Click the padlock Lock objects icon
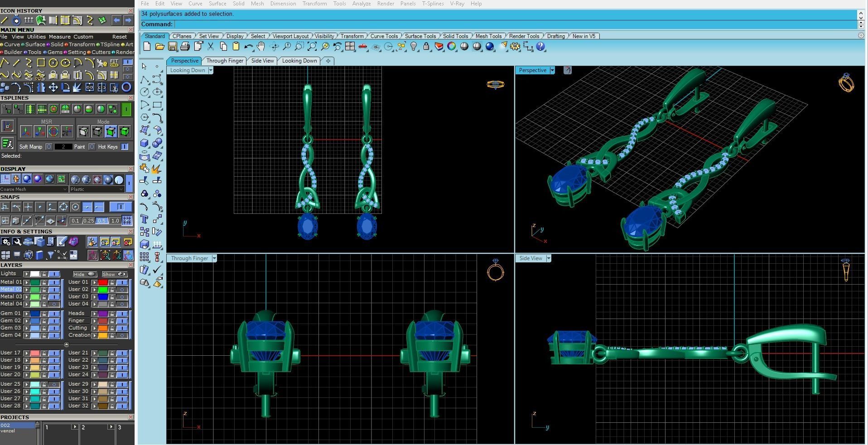This screenshot has width=868, height=445. 426,46
